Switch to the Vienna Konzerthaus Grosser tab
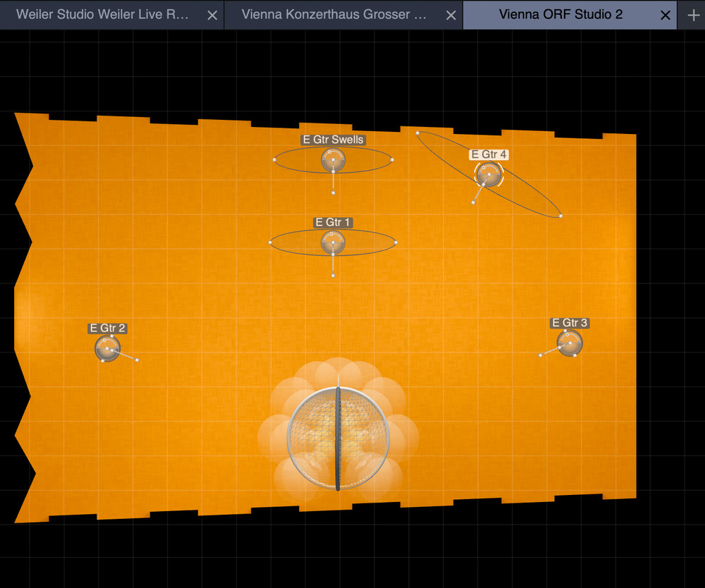 coord(333,15)
